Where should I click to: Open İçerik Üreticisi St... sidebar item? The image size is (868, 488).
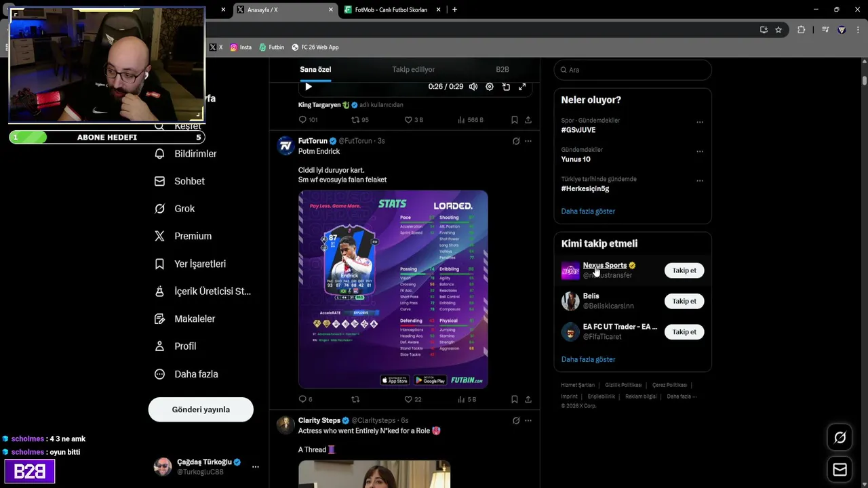tap(203, 291)
